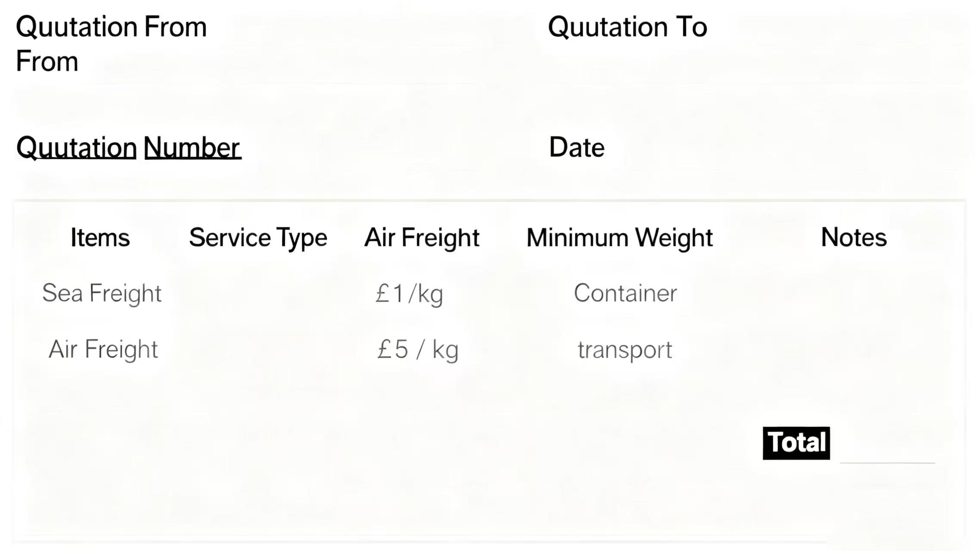Open the underlined Quutation Number link
This screenshot has height=551, width=980.
[x=128, y=148]
